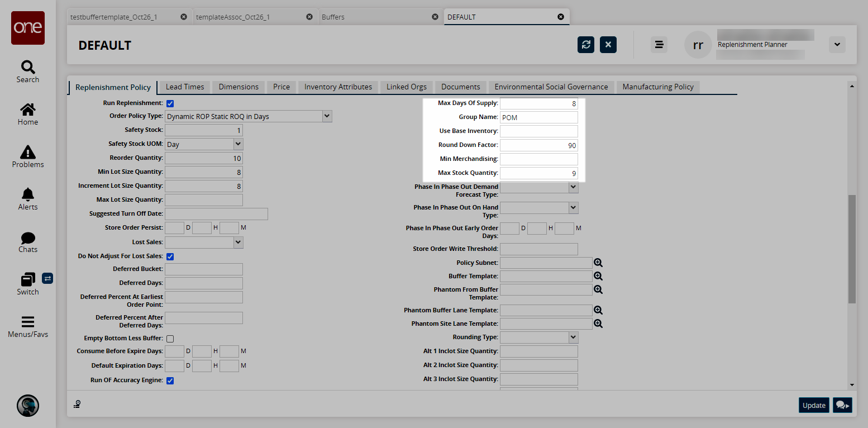Click the Update button
This screenshot has height=428, width=868.
coord(814,405)
